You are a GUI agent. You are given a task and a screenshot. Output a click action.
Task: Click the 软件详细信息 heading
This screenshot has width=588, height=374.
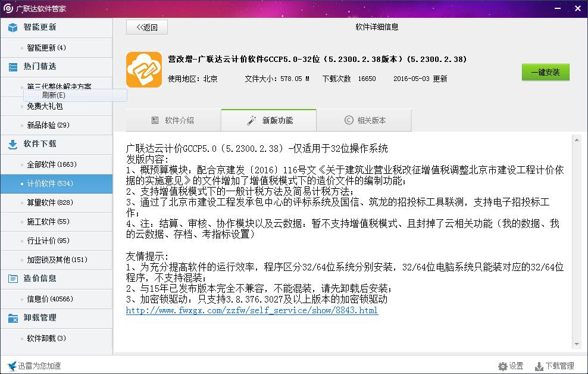pos(377,27)
